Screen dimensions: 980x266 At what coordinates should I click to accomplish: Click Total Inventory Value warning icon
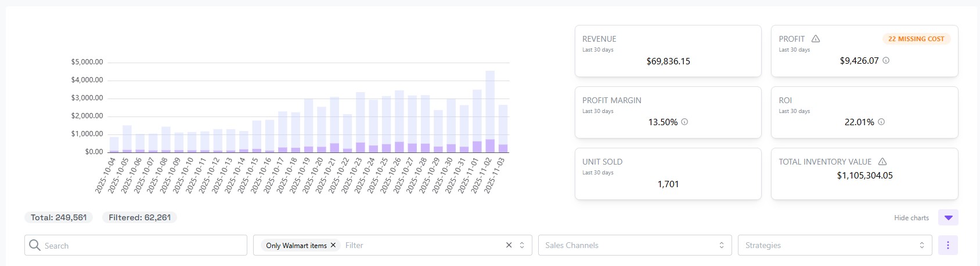[882, 162]
